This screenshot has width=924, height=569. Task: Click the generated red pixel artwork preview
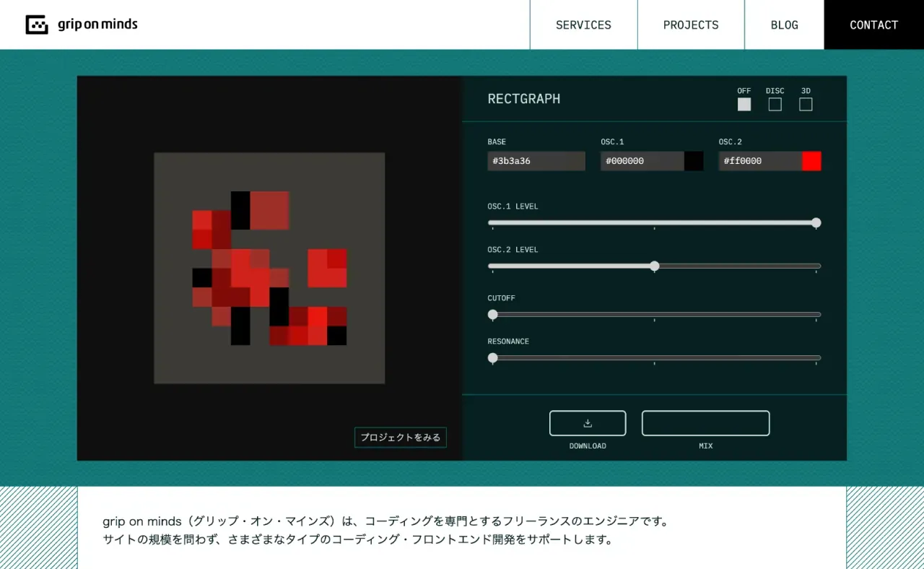pos(269,267)
